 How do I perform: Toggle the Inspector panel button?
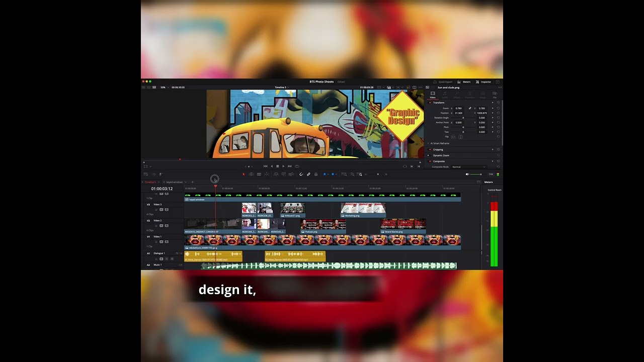pyautogui.click(x=484, y=82)
